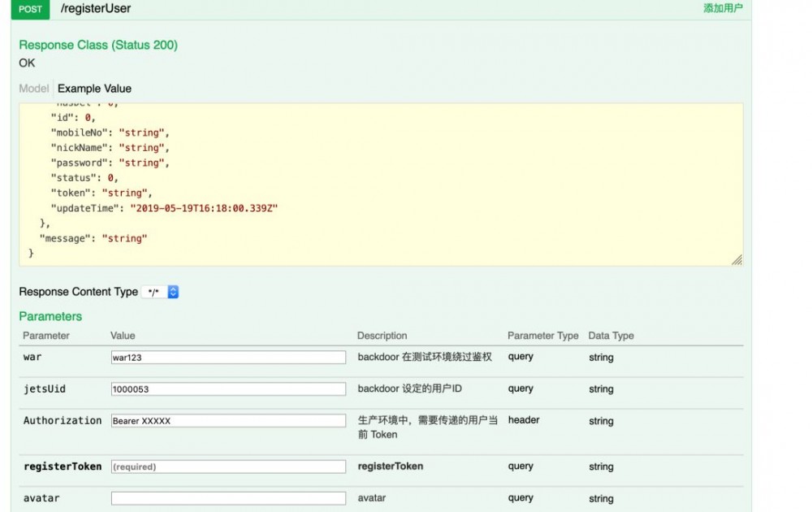Click the Response Class (Status 200) heading
Image resolution: width=812 pixels, height=512 pixels.
pyautogui.click(x=98, y=45)
